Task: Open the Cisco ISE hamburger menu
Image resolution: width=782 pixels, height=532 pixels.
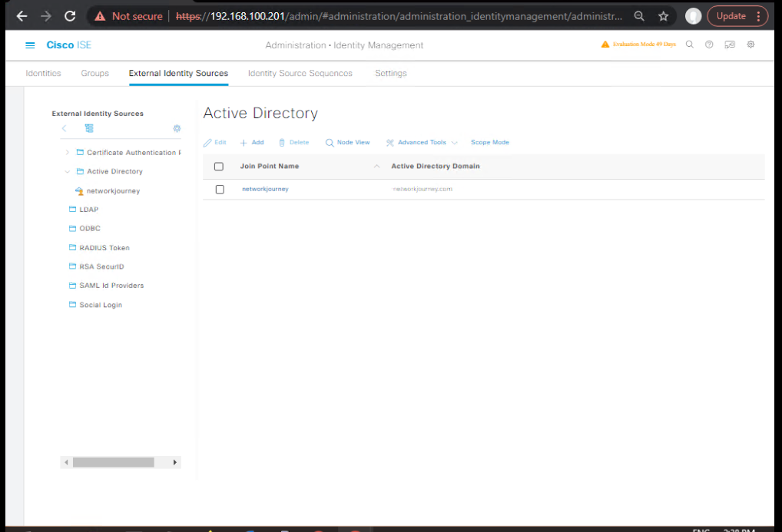Action: (30, 45)
